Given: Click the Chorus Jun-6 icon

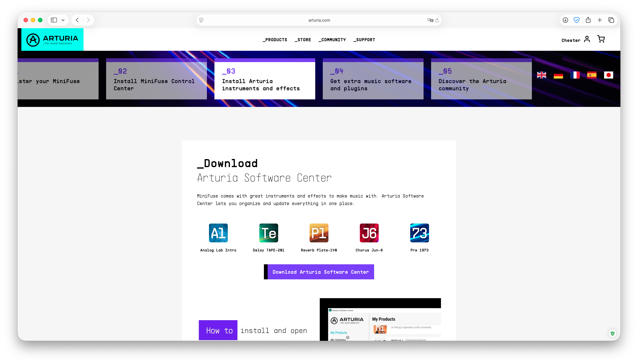Looking at the screenshot, I should [369, 233].
